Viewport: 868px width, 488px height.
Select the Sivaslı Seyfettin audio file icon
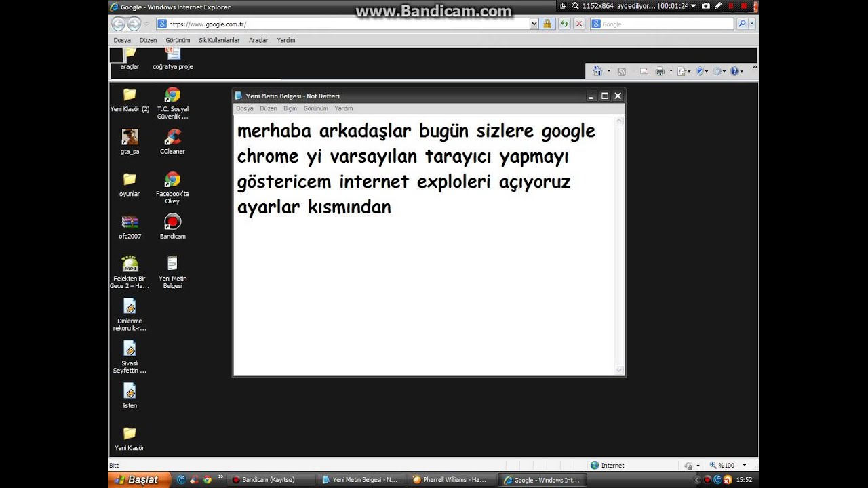coord(130,357)
